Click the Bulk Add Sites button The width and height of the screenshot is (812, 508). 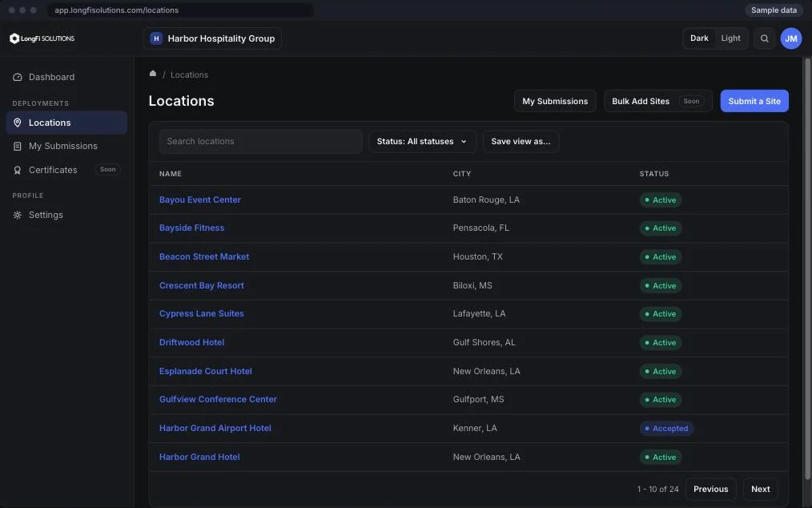(657, 101)
